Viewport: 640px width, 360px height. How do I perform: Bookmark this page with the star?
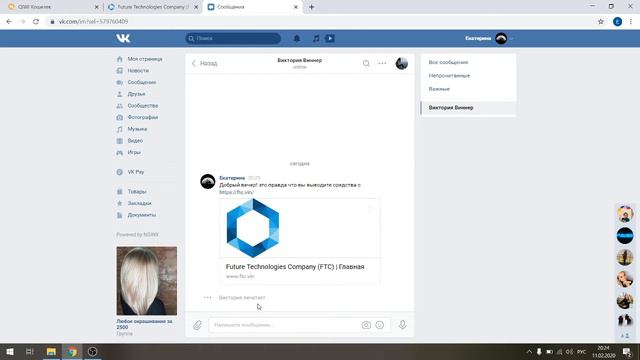[601, 22]
